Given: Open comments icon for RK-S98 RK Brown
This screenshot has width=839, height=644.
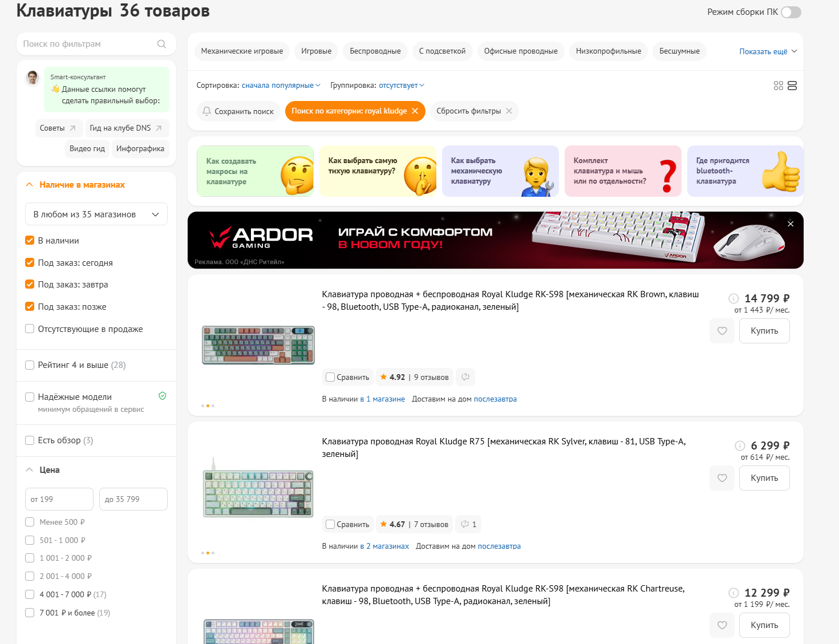Looking at the screenshot, I should [465, 377].
